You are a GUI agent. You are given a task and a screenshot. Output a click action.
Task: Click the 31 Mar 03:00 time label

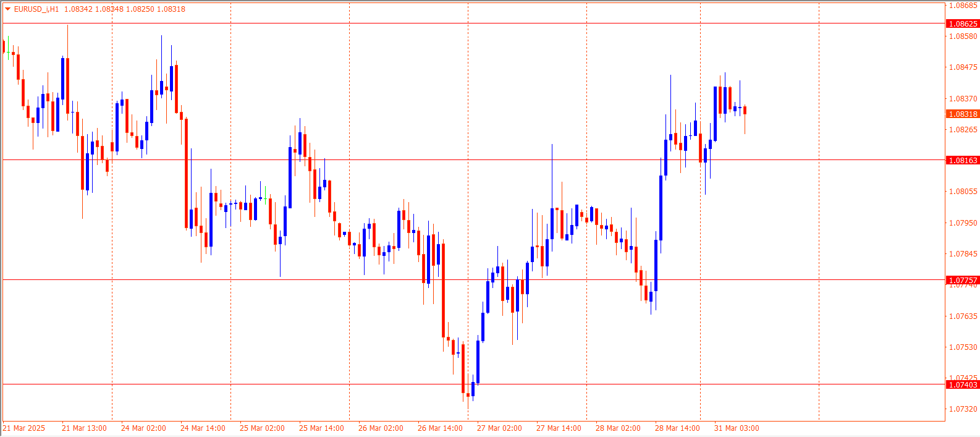737,428
